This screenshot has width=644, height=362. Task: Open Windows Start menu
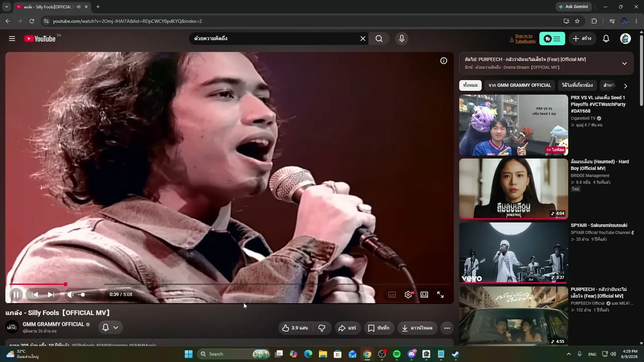(x=189, y=354)
